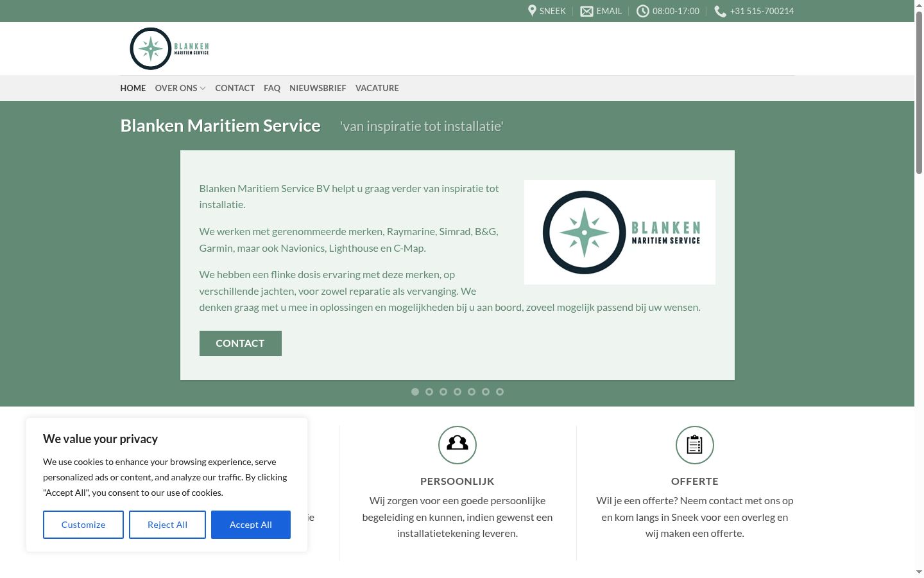
Task: Select the third slider dot
Action: click(x=443, y=392)
